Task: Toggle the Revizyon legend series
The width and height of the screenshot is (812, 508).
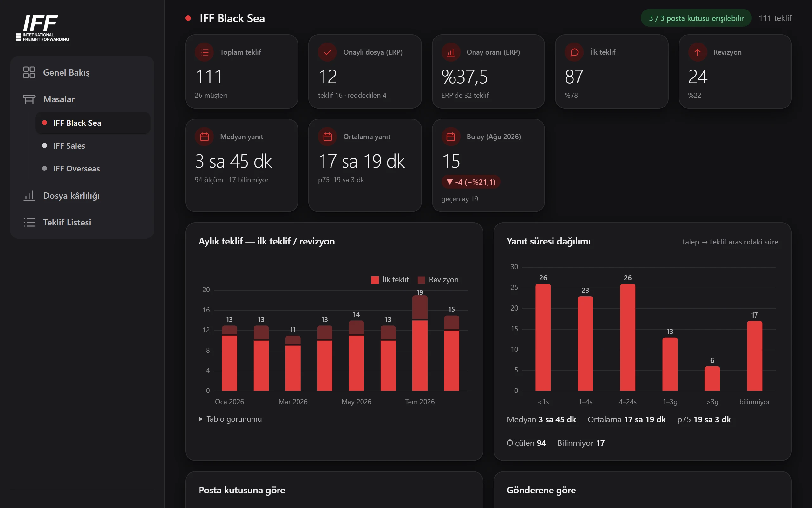Action: [438, 279]
